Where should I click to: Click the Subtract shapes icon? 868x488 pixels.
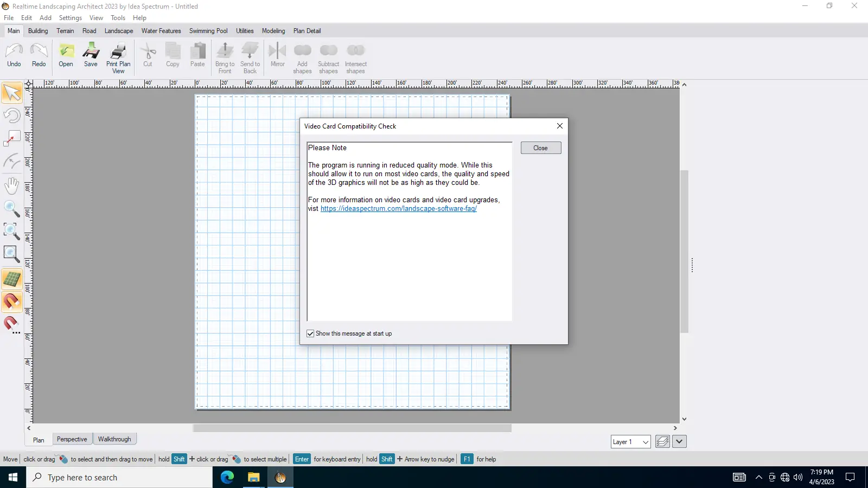tap(328, 58)
